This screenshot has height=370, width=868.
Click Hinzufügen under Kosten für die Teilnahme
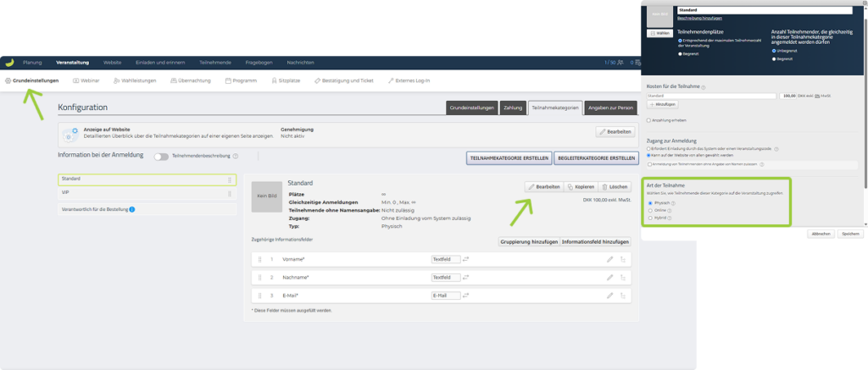point(663,104)
